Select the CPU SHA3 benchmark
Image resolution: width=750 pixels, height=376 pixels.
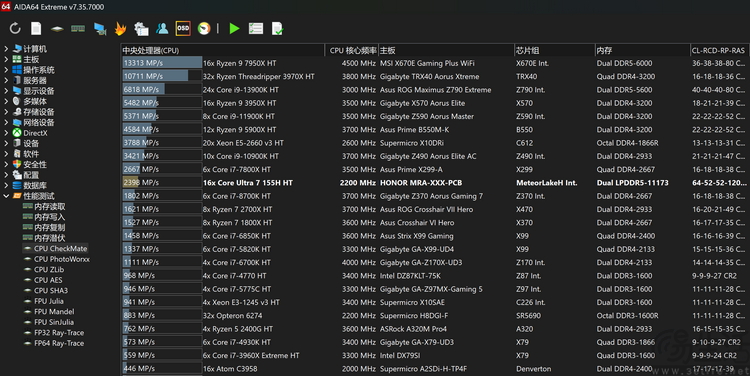click(x=51, y=291)
